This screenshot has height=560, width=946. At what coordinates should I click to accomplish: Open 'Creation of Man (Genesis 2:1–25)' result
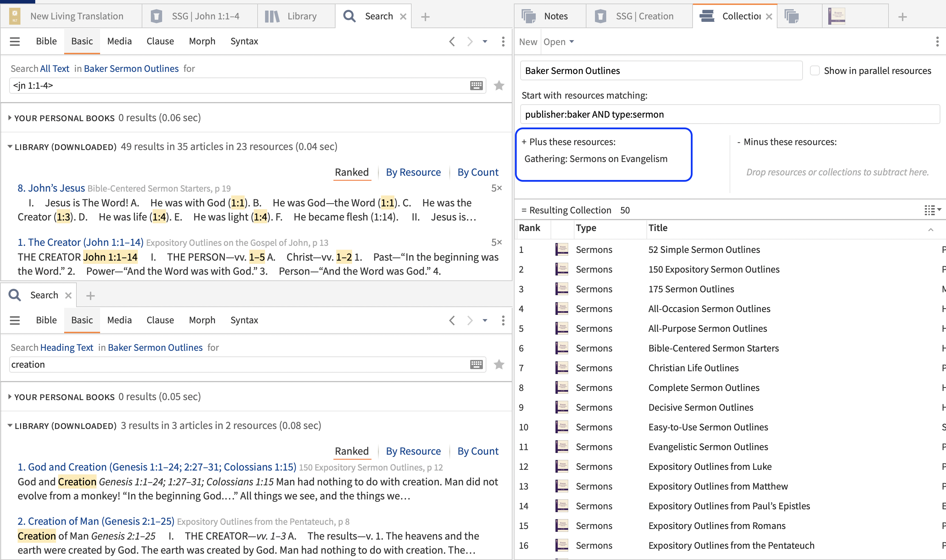(x=96, y=521)
